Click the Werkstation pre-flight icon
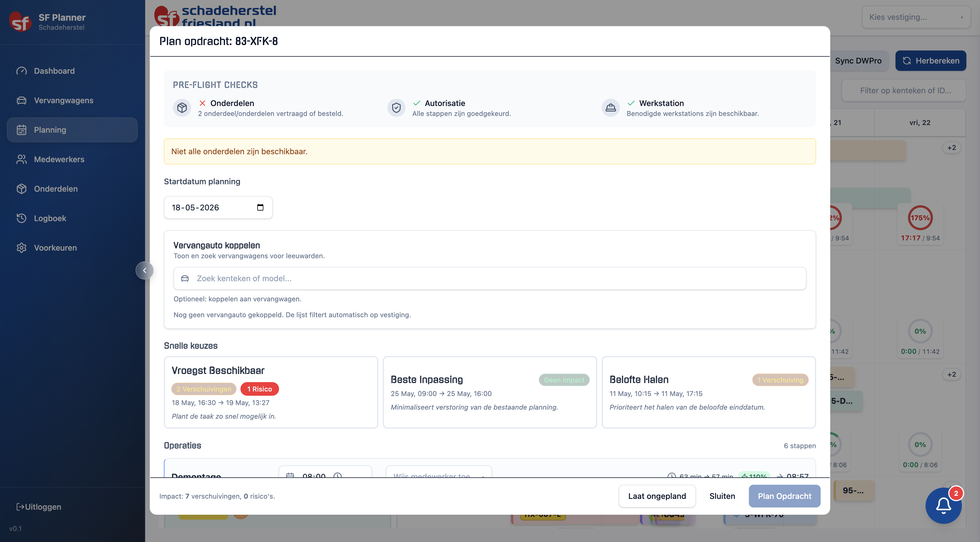Viewport: 980px width, 542px height. pyautogui.click(x=611, y=108)
